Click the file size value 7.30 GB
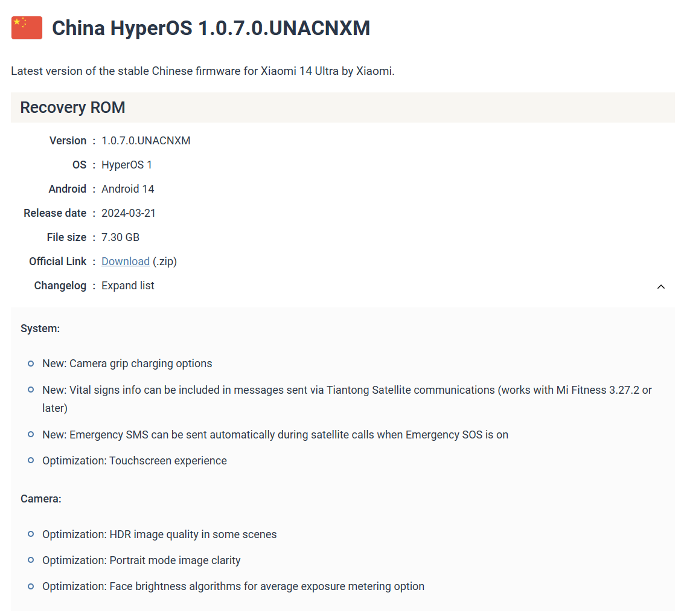 [x=120, y=237]
